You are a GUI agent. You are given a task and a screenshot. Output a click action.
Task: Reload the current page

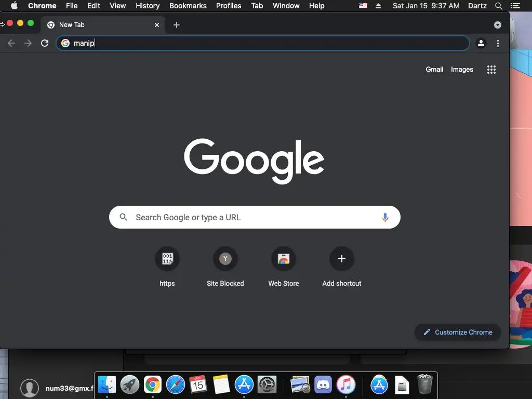tap(45, 43)
